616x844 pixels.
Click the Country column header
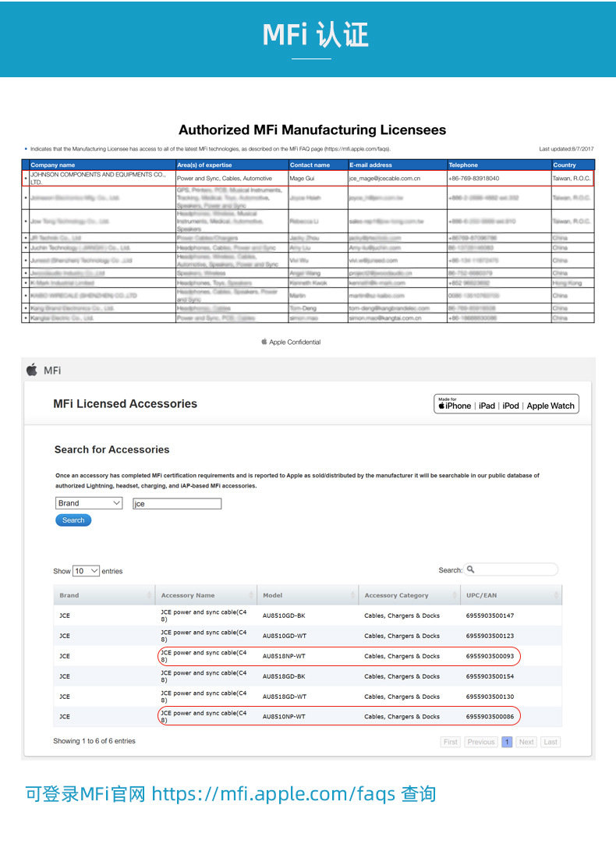tap(565, 165)
